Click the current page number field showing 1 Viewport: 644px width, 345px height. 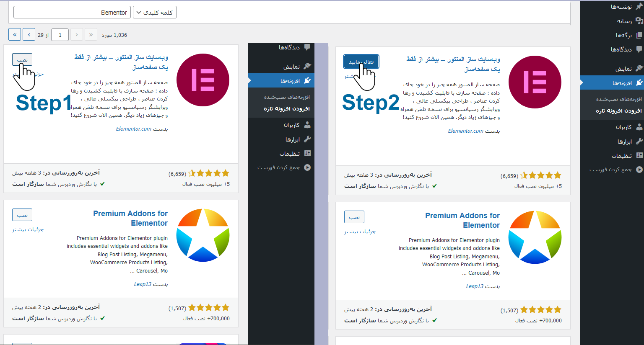[x=60, y=35]
